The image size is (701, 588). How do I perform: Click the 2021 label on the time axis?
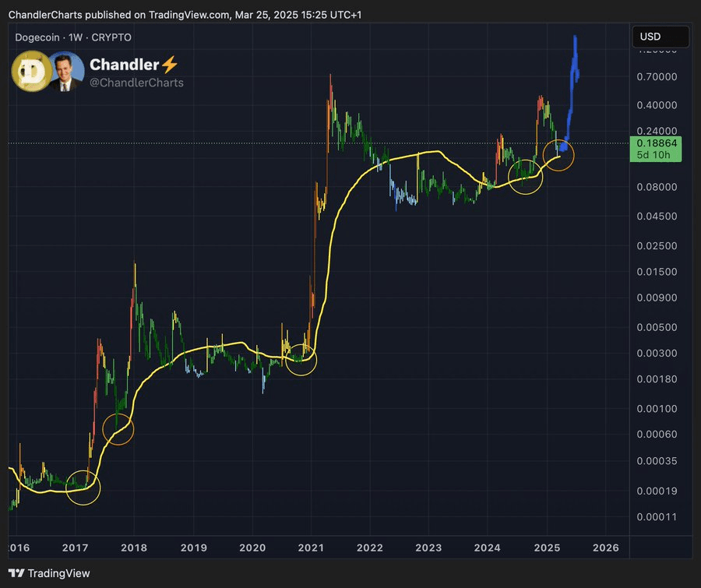coord(311,548)
